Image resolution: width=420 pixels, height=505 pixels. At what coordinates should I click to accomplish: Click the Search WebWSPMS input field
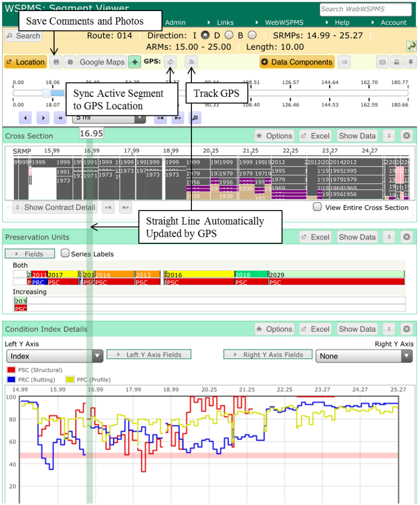pos(366,10)
